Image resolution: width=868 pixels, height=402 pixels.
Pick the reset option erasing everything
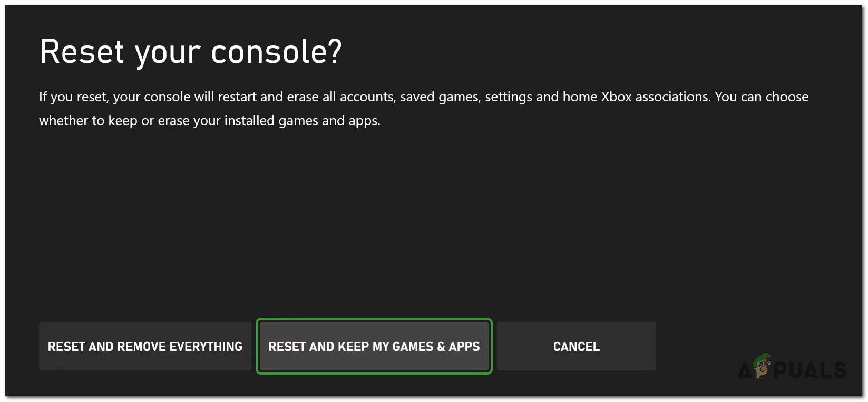(x=144, y=346)
